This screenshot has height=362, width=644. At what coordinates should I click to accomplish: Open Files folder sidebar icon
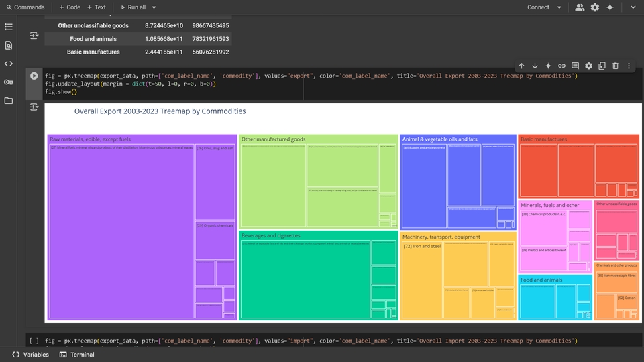[x=9, y=101]
